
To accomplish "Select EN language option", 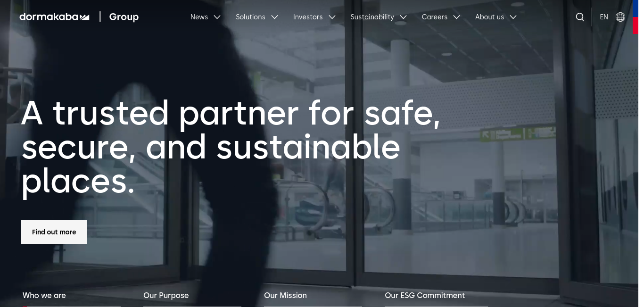I will [604, 17].
